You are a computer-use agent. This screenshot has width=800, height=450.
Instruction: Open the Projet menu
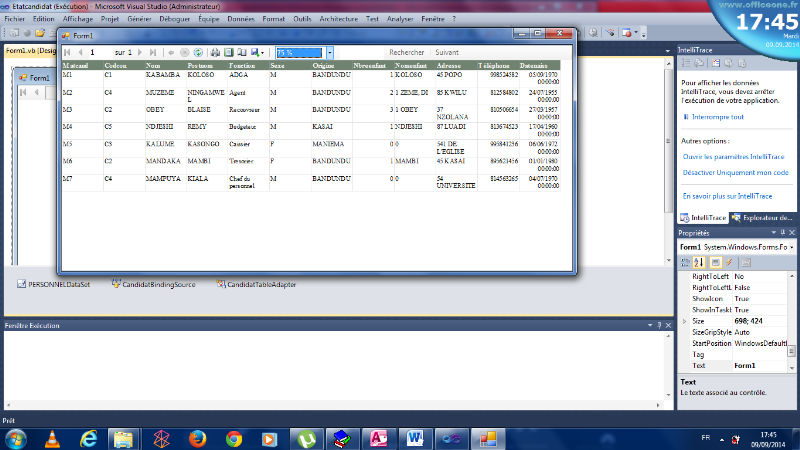(110, 19)
